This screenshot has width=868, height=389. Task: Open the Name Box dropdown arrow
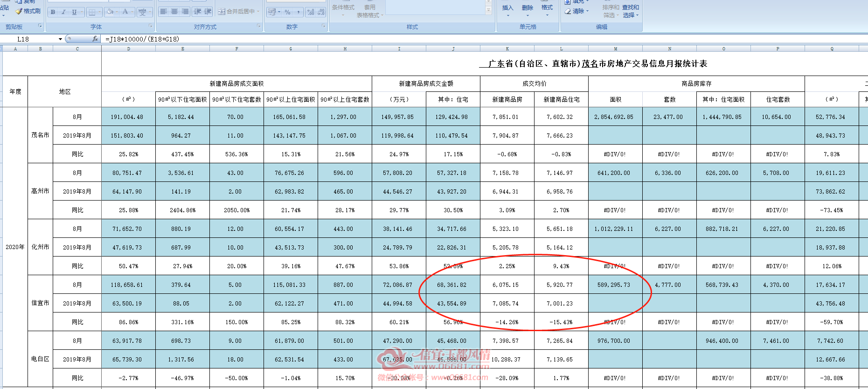coord(60,39)
